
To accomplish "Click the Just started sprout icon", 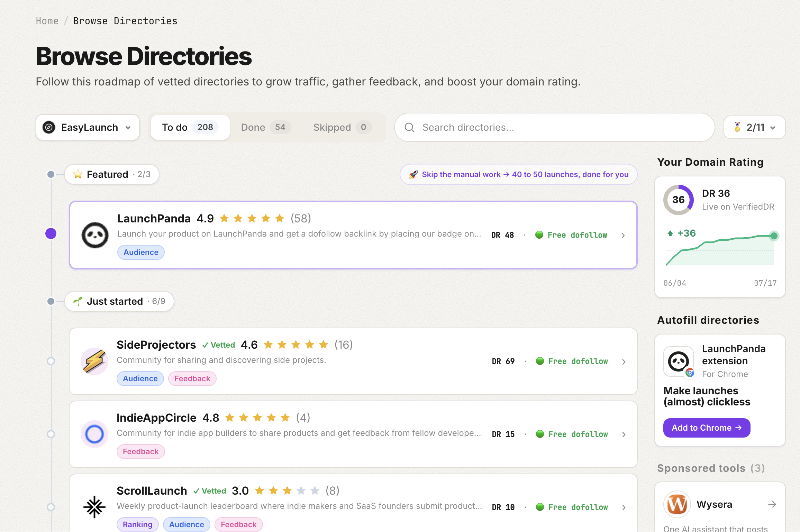I will tap(78, 301).
